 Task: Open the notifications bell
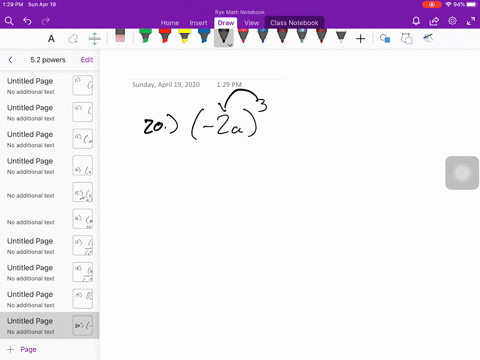(x=416, y=21)
